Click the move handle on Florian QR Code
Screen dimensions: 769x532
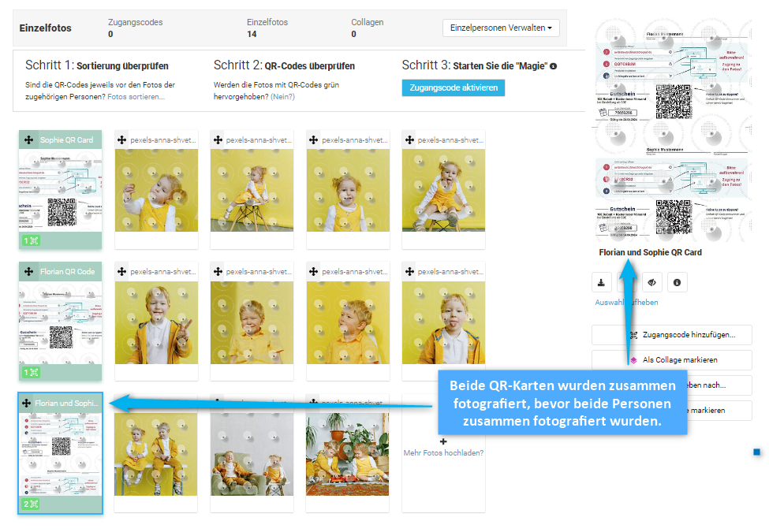click(x=29, y=271)
